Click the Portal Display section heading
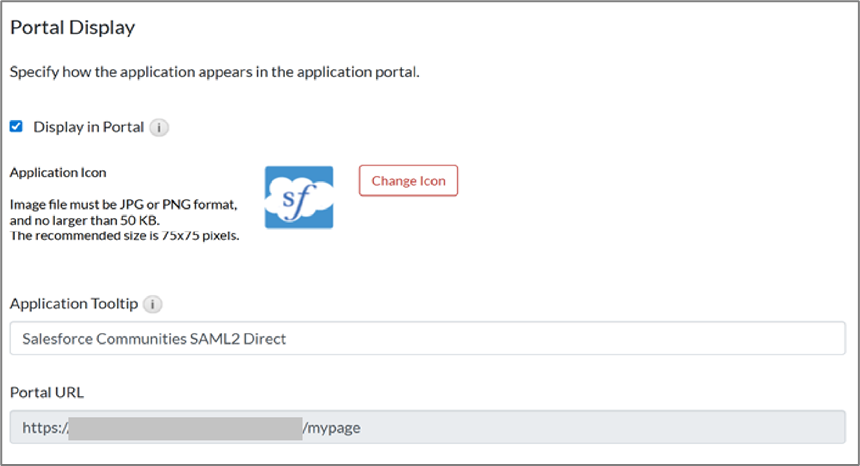This screenshot has width=860, height=466. [72, 28]
